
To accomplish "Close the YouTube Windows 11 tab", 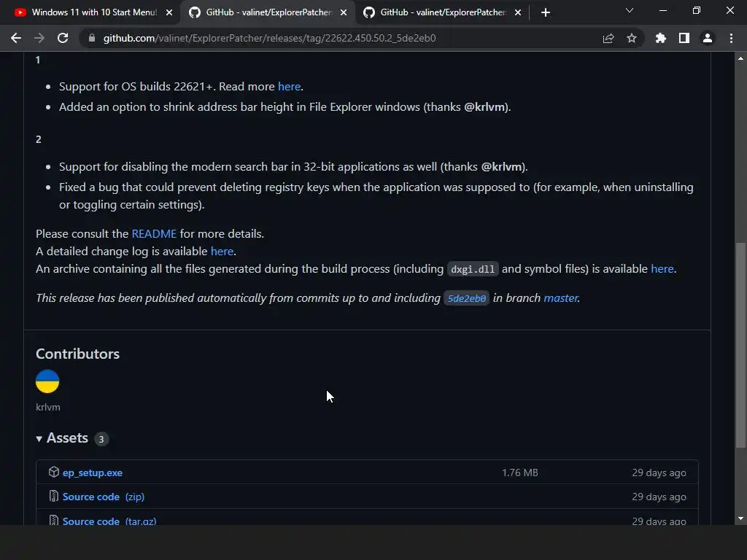I will click(169, 12).
